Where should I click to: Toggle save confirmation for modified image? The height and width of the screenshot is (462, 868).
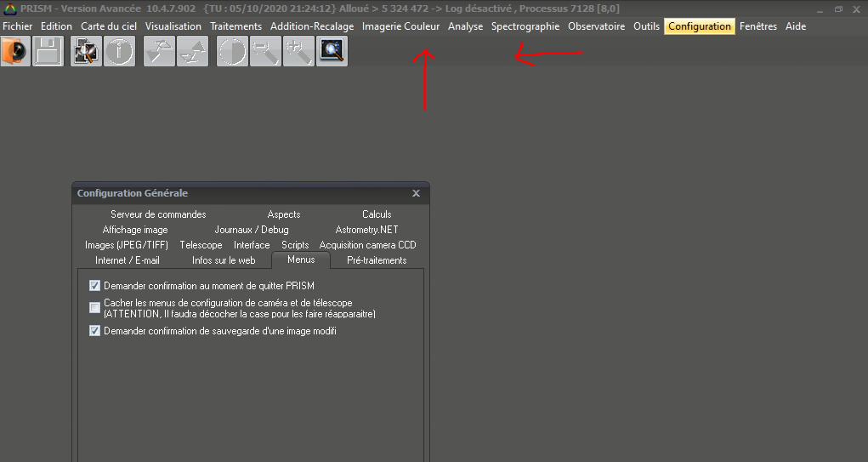pos(95,331)
